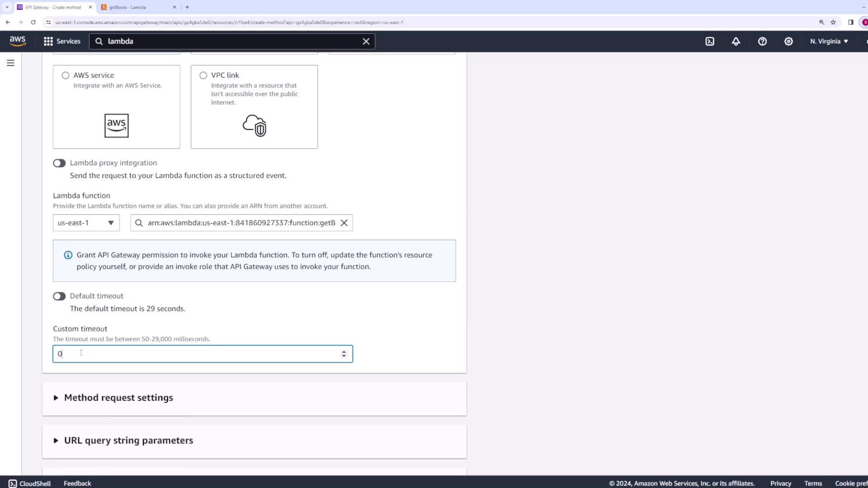Screen dimensions: 868x488
Task: Open the settings gear in AWS header
Action: point(788,41)
